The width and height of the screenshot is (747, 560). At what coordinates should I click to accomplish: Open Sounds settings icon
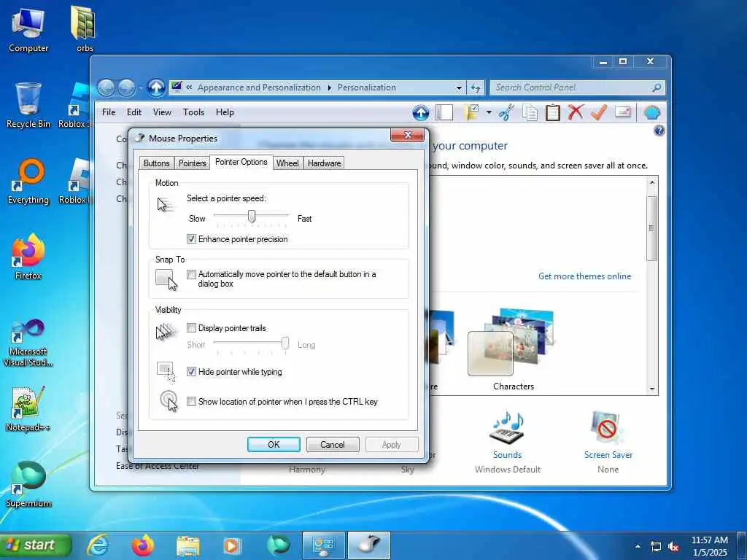[508, 427]
